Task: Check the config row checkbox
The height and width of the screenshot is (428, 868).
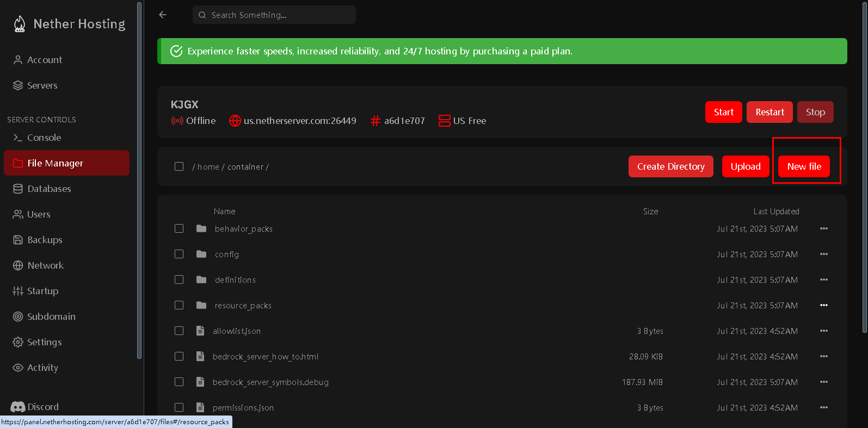Action: click(x=179, y=254)
